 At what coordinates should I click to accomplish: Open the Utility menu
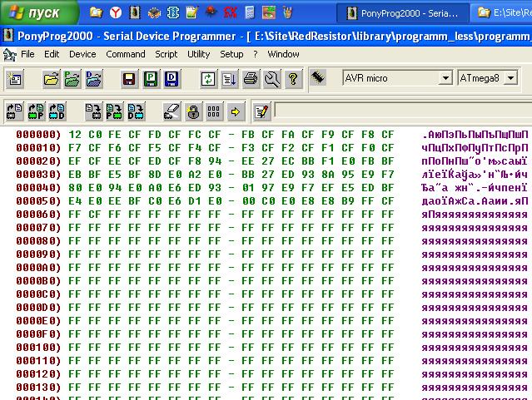(x=199, y=54)
